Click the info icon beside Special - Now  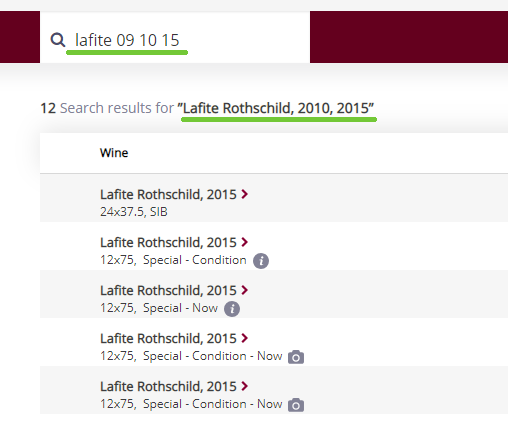coord(232,309)
